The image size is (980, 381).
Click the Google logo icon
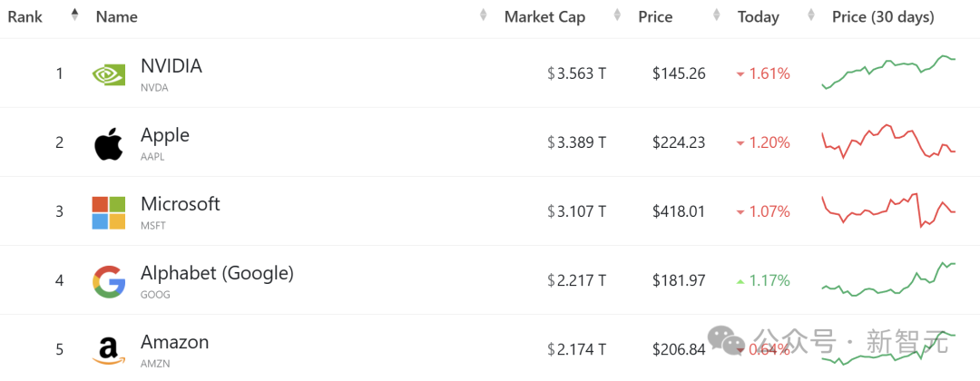click(x=109, y=281)
